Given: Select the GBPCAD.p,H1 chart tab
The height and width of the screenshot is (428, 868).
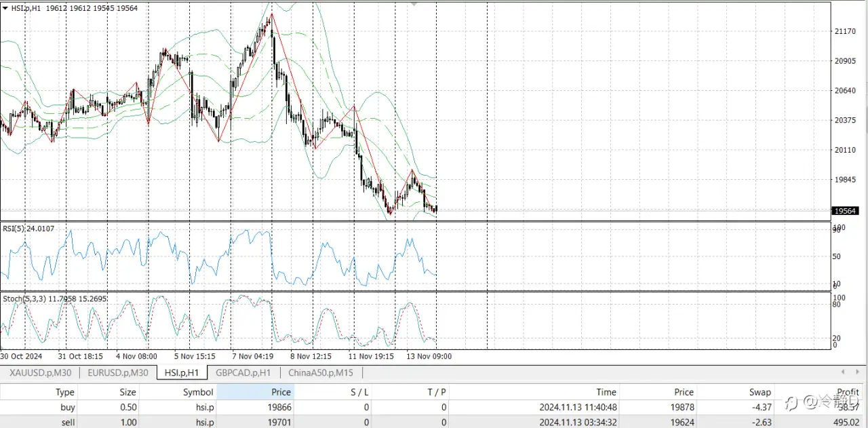Looking at the screenshot, I should point(243,372).
